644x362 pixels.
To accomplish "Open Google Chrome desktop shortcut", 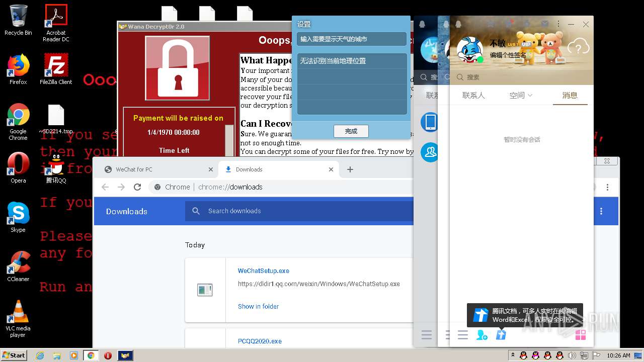I will tap(18, 122).
